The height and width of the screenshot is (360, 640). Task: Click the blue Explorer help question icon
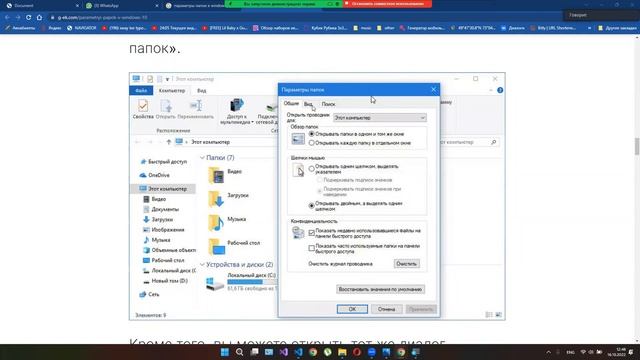coord(500,90)
